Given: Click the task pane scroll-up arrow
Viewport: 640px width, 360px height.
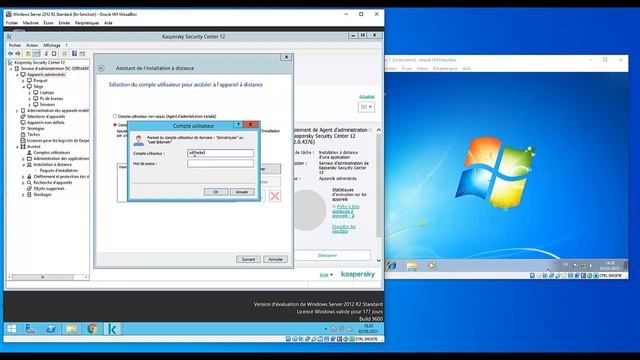Looking at the screenshot, I should point(379,130).
